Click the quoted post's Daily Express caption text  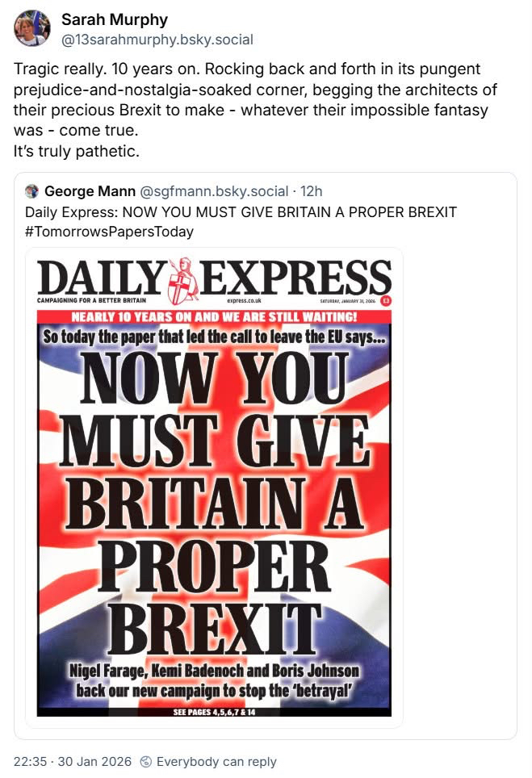241,211
